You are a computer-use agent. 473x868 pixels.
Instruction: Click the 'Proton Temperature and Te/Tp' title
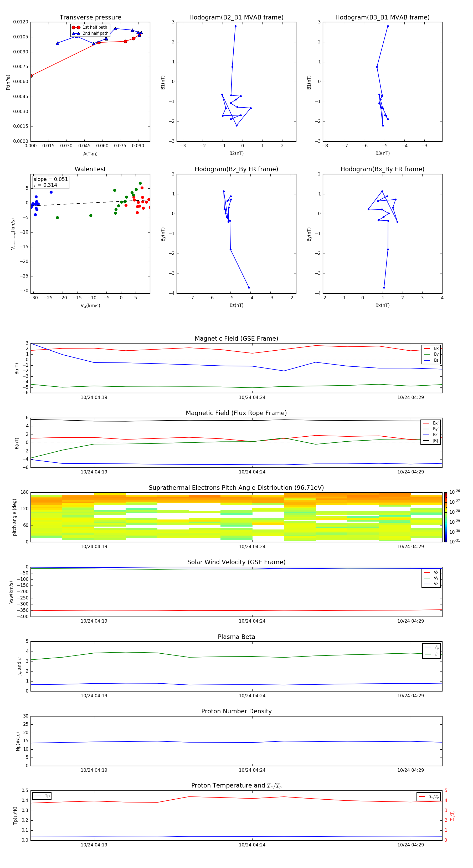click(x=236, y=785)
